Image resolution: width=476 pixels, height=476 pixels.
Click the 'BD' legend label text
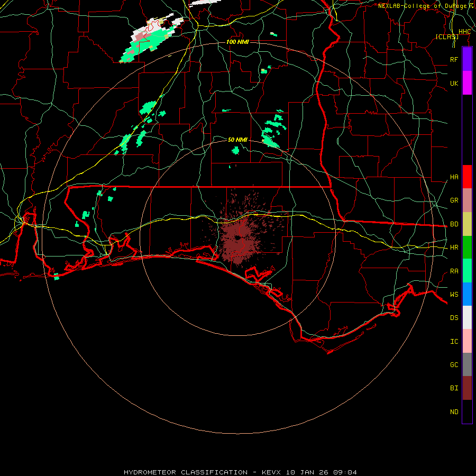[454, 224]
